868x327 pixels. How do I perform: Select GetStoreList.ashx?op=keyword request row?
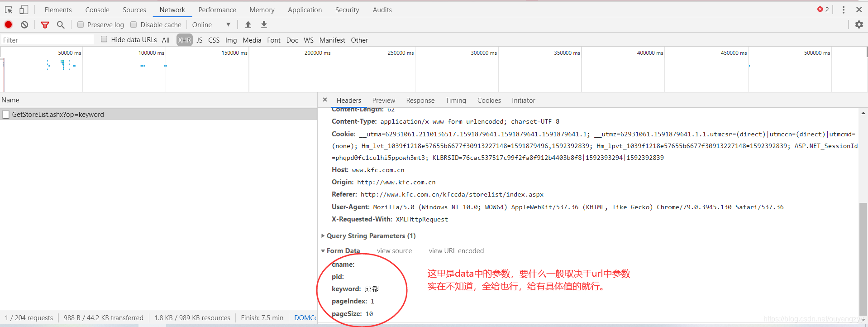pyautogui.click(x=158, y=115)
